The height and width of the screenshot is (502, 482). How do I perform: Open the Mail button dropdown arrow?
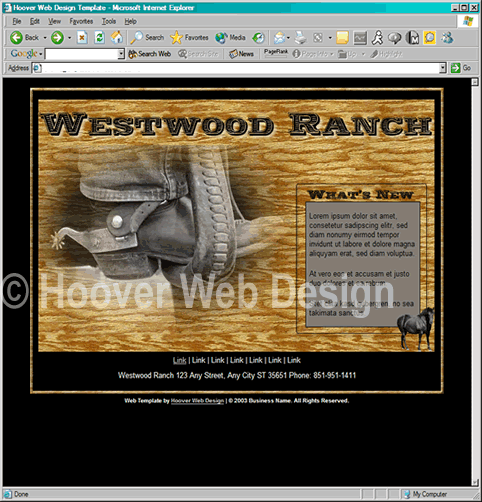point(288,38)
